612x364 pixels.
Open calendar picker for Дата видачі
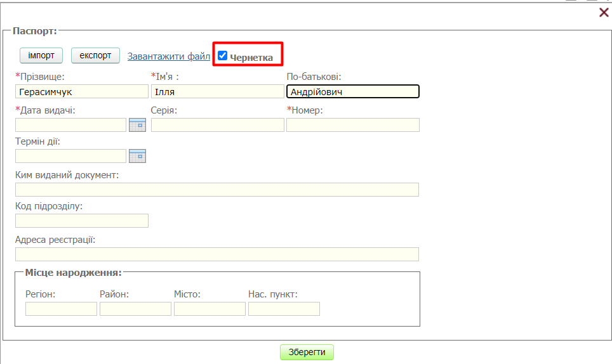(137, 125)
